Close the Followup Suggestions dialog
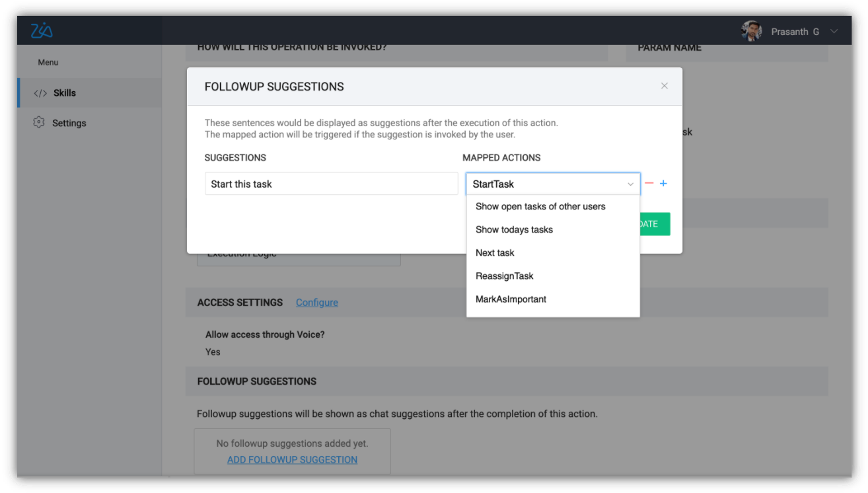Viewport: 868px width, 493px height. [x=665, y=86]
